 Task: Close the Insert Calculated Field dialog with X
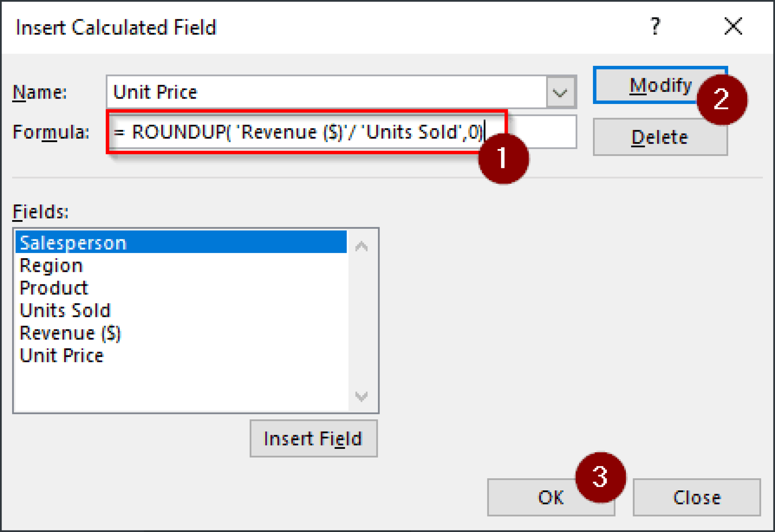click(x=733, y=26)
